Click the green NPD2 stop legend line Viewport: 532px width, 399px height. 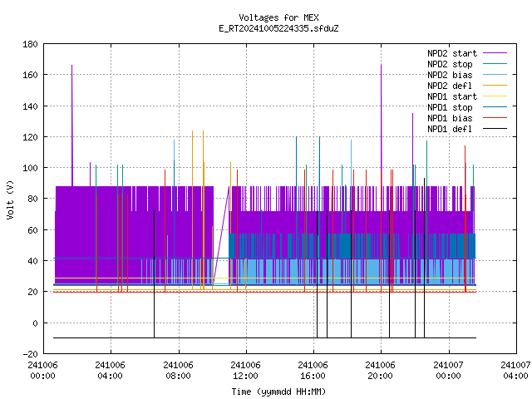[x=495, y=63]
